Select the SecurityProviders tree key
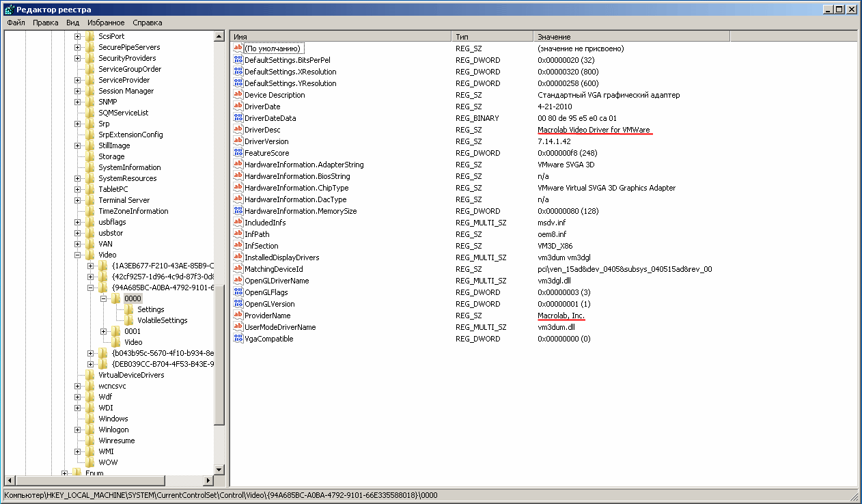862x504 pixels. 127,58
